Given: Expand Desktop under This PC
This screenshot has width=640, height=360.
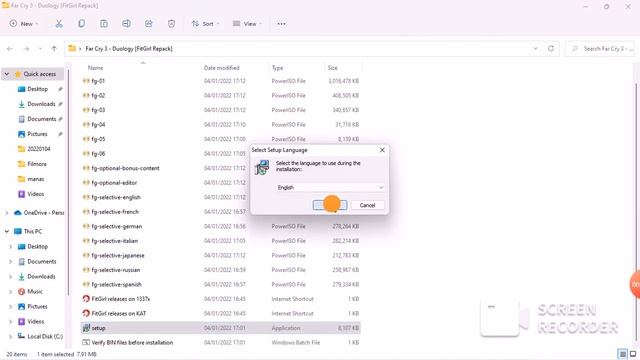Looking at the screenshot, I should 11,247.
